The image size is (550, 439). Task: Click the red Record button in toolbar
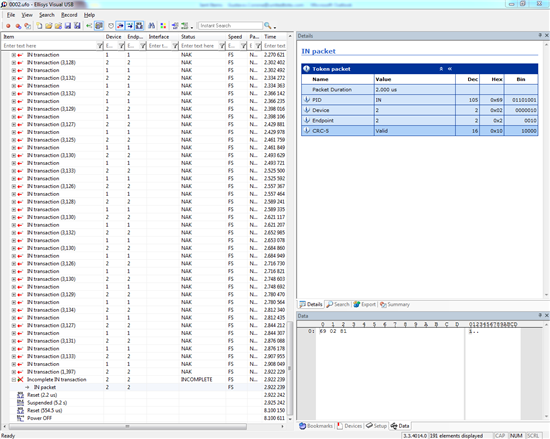pyautogui.click(x=8, y=26)
